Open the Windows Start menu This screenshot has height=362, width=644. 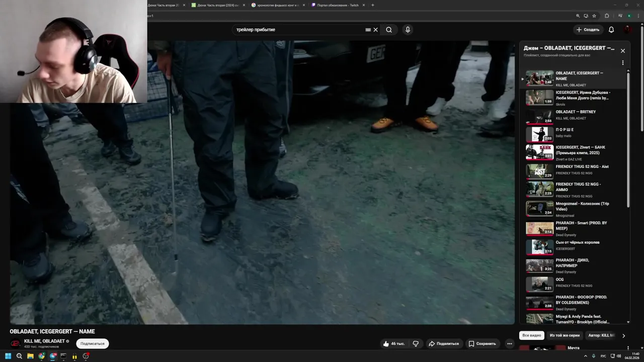tap(8, 356)
